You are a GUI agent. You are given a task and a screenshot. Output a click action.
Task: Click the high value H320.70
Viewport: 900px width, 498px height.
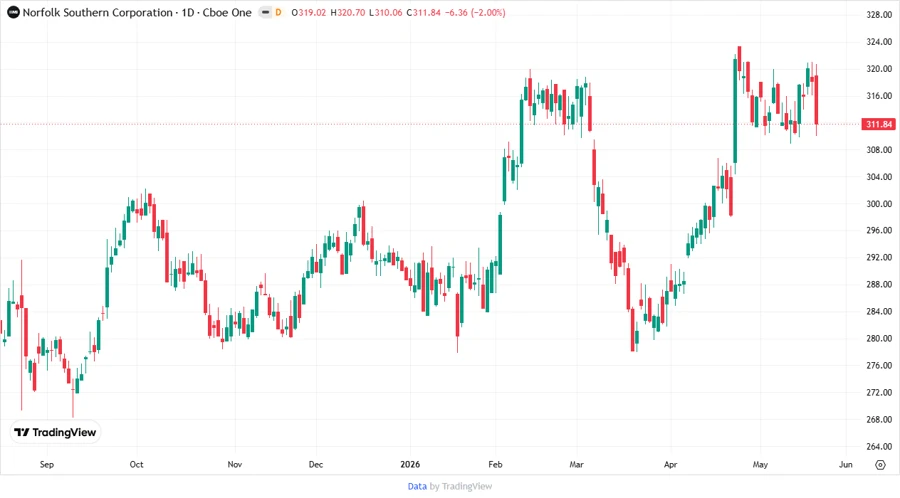[x=348, y=13]
